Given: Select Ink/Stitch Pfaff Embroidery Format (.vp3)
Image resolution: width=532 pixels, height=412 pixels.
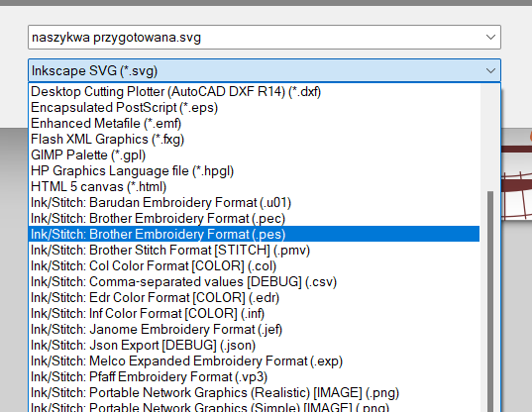Looking at the screenshot, I should (254, 376).
